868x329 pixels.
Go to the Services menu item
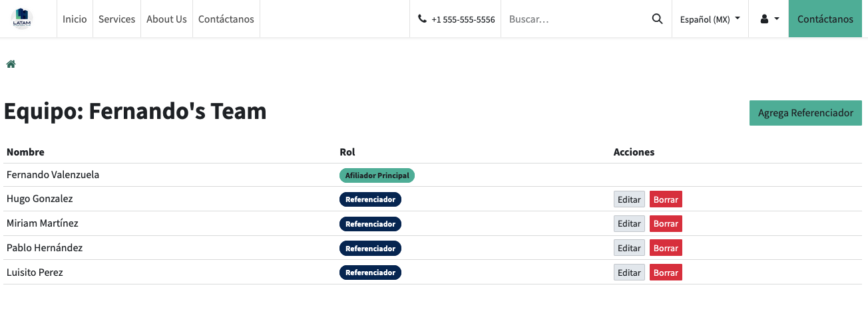click(x=116, y=19)
